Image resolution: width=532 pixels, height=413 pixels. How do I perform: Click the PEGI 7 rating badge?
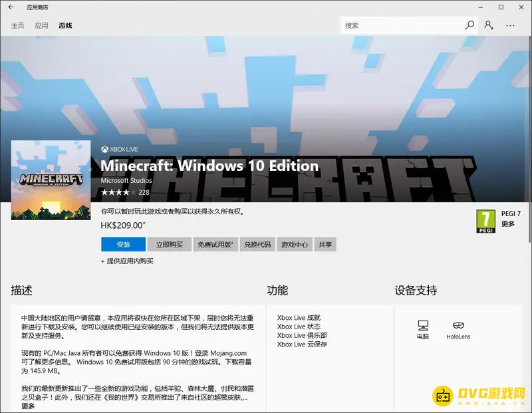point(486,221)
